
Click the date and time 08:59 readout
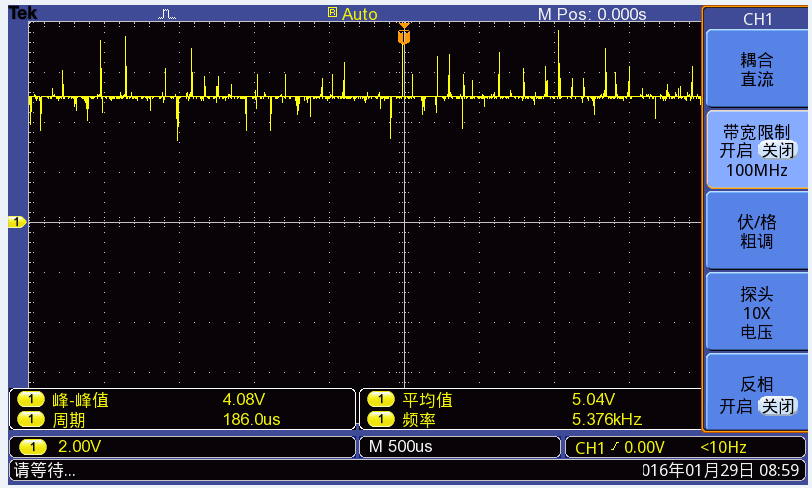point(721,470)
